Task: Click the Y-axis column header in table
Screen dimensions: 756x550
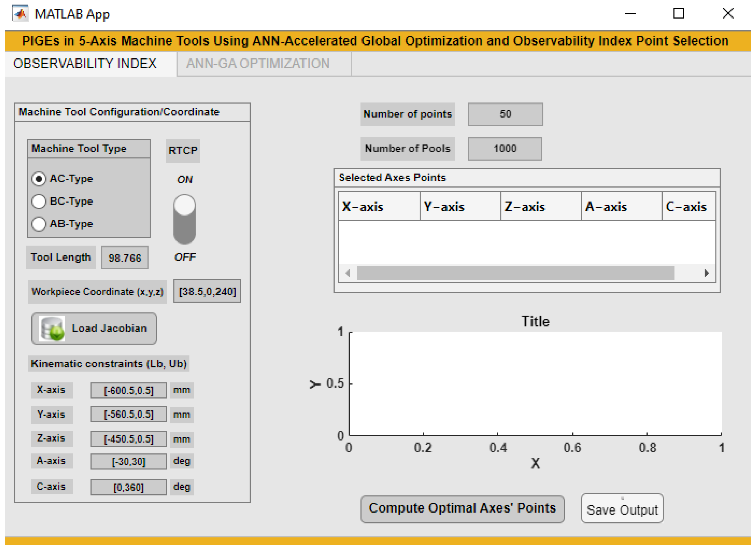Action: (x=460, y=207)
